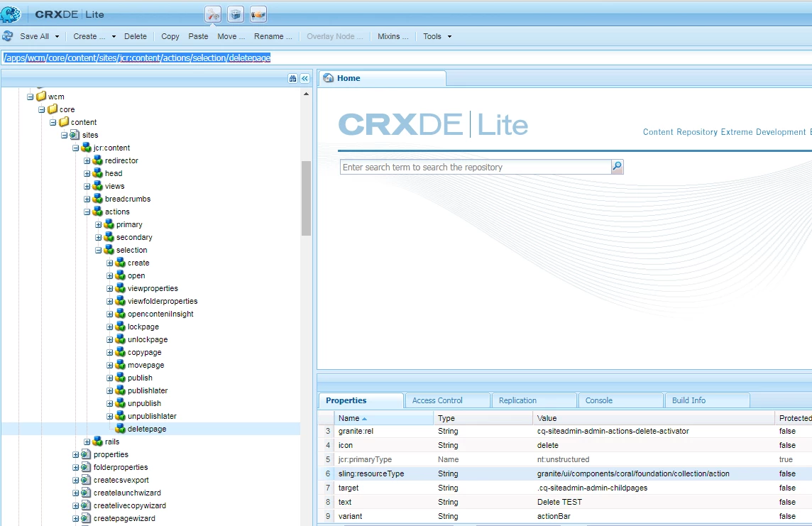Screen dimensions: 812x526
Task: Switch to the Properties tab
Action: point(361,400)
